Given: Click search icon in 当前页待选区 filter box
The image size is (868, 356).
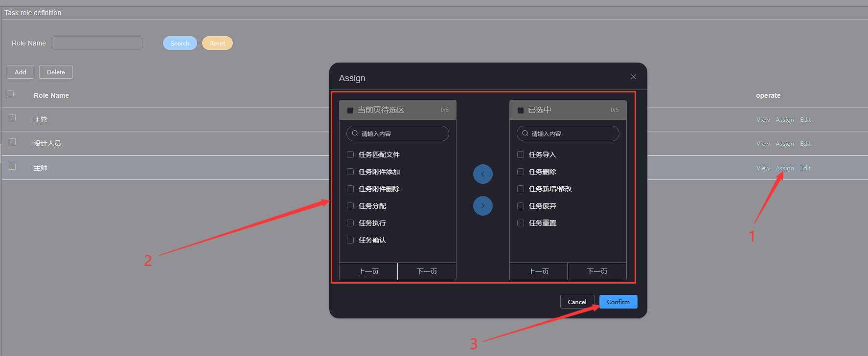Looking at the screenshot, I should [355, 133].
